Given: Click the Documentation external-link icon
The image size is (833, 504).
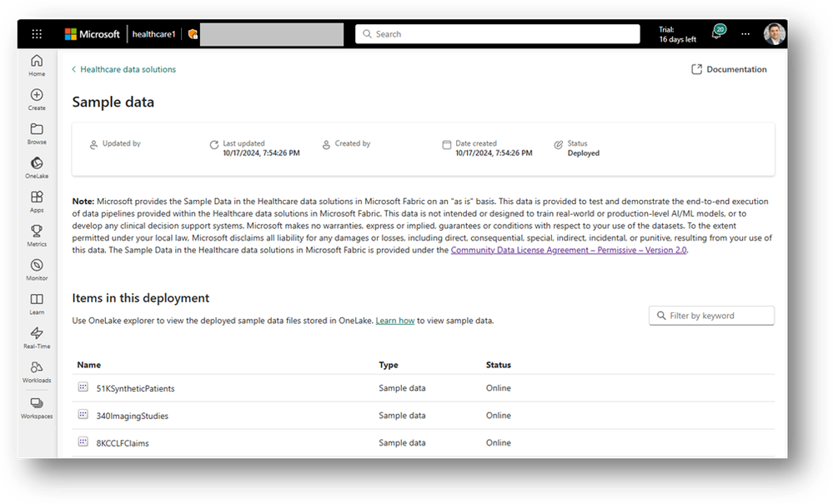Looking at the screenshot, I should (696, 69).
